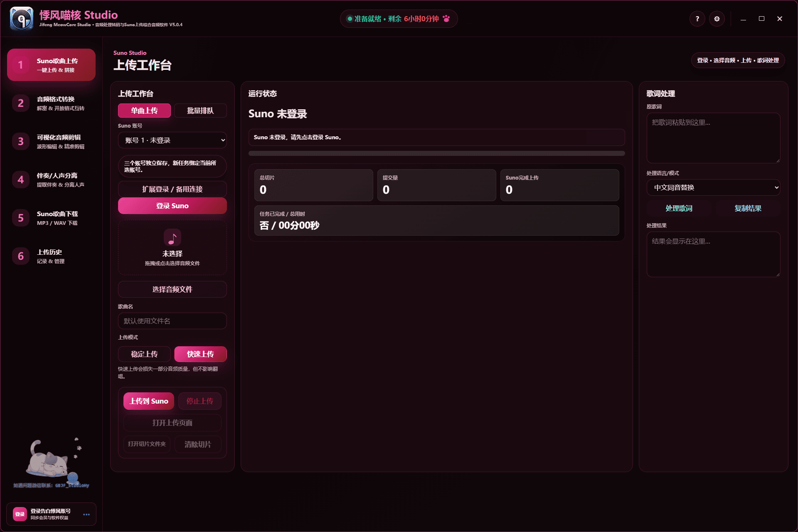Switch to 伴奏/人声分离 section
Viewport: 798px width, 532px height.
(x=51, y=180)
